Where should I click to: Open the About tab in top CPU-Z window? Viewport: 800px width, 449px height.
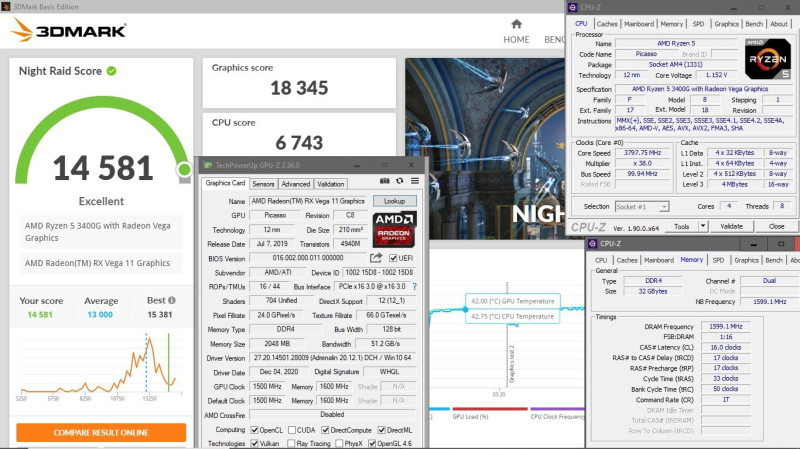779,24
